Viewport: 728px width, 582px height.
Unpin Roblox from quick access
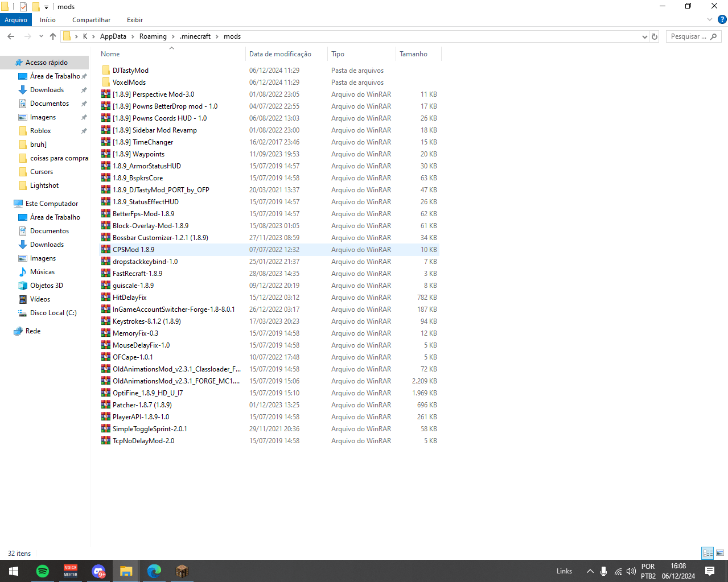(84, 131)
